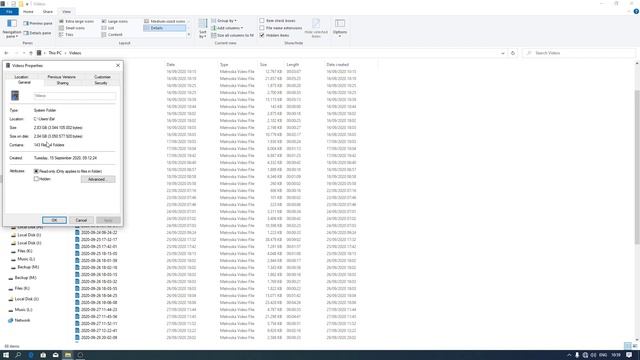Refresh the Videos folder view

513,53
